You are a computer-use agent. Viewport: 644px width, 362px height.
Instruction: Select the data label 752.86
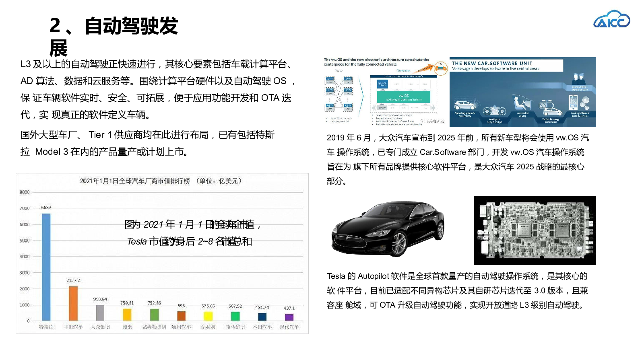[x=154, y=303]
